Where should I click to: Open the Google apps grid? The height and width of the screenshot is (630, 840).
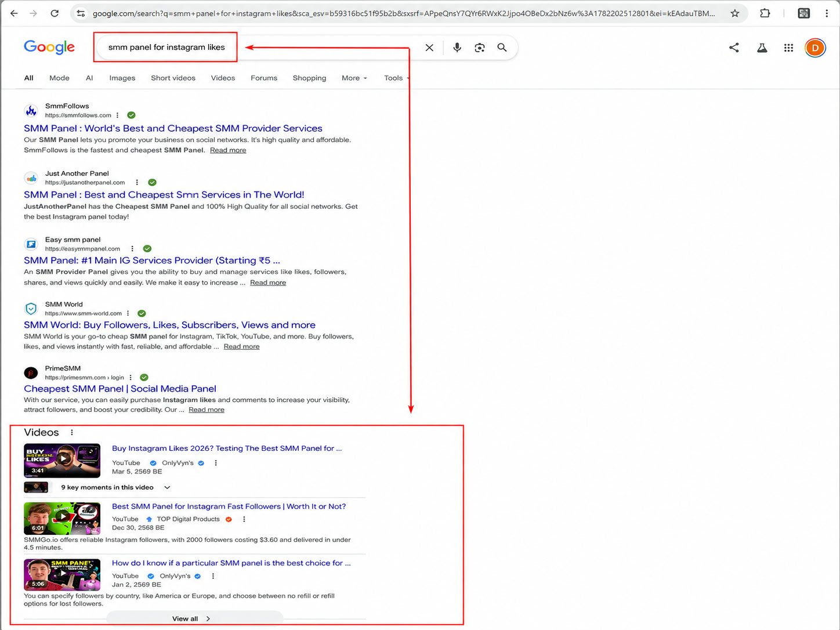788,48
